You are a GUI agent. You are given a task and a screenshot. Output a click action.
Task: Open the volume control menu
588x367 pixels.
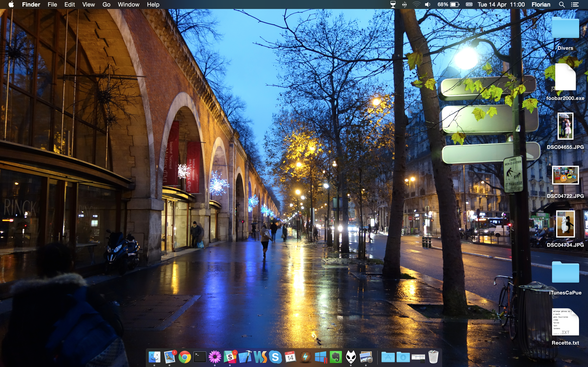[x=428, y=4]
